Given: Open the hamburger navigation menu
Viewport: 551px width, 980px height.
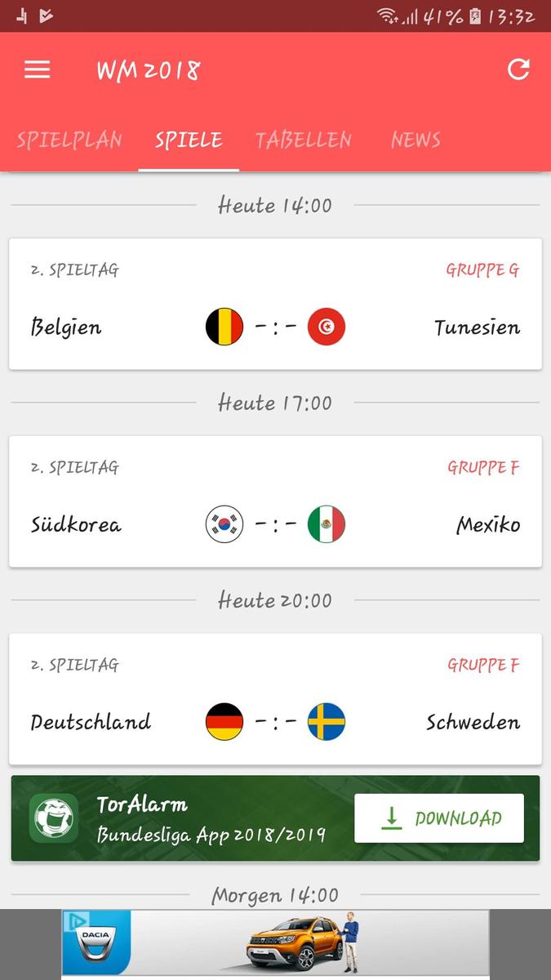Looking at the screenshot, I should click(x=38, y=70).
